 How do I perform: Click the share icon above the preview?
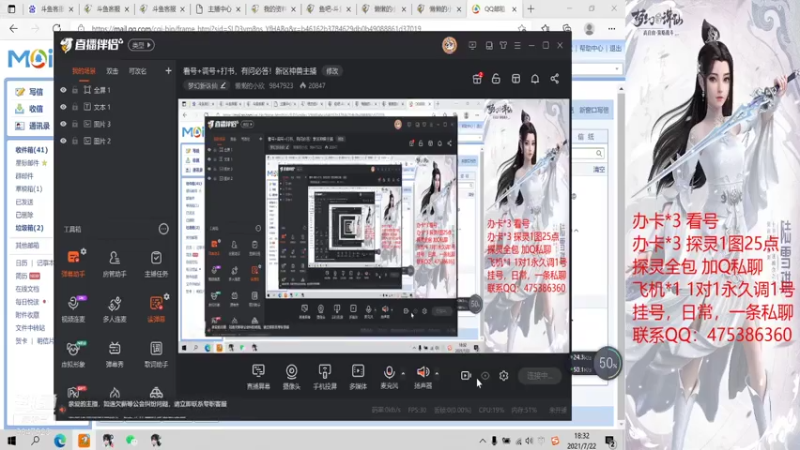(x=555, y=79)
